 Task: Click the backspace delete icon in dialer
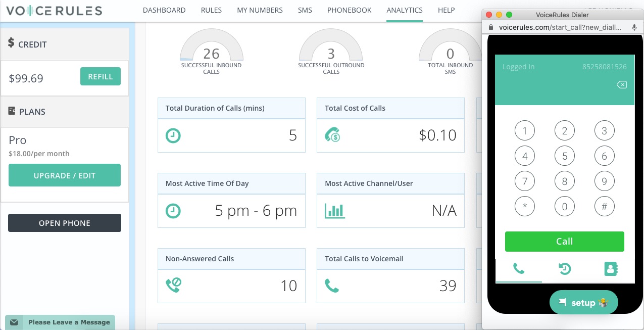coord(622,85)
